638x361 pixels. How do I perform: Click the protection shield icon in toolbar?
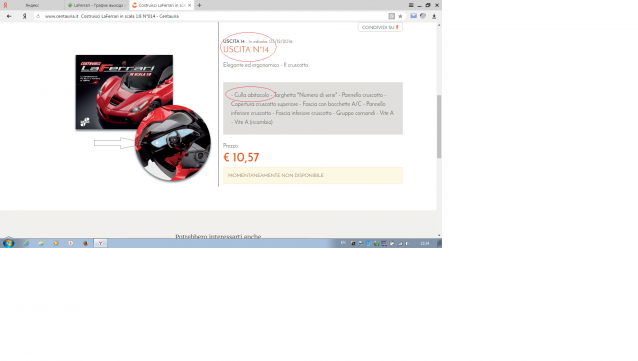(423, 16)
